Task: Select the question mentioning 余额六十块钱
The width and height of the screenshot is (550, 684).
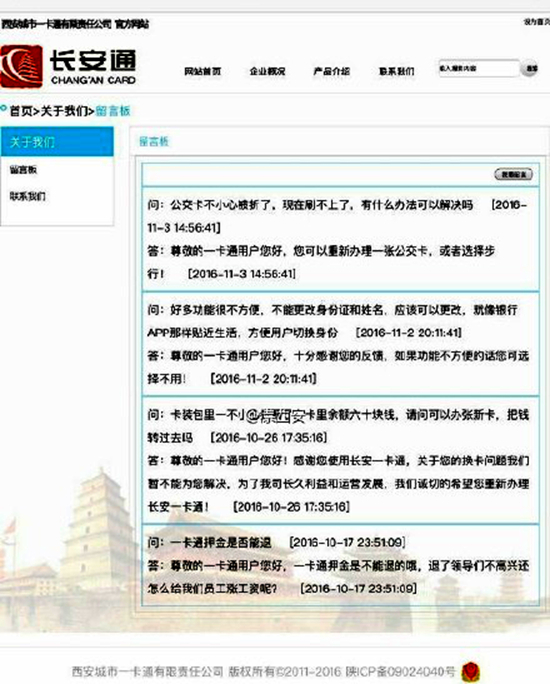Action: [x=338, y=426]
